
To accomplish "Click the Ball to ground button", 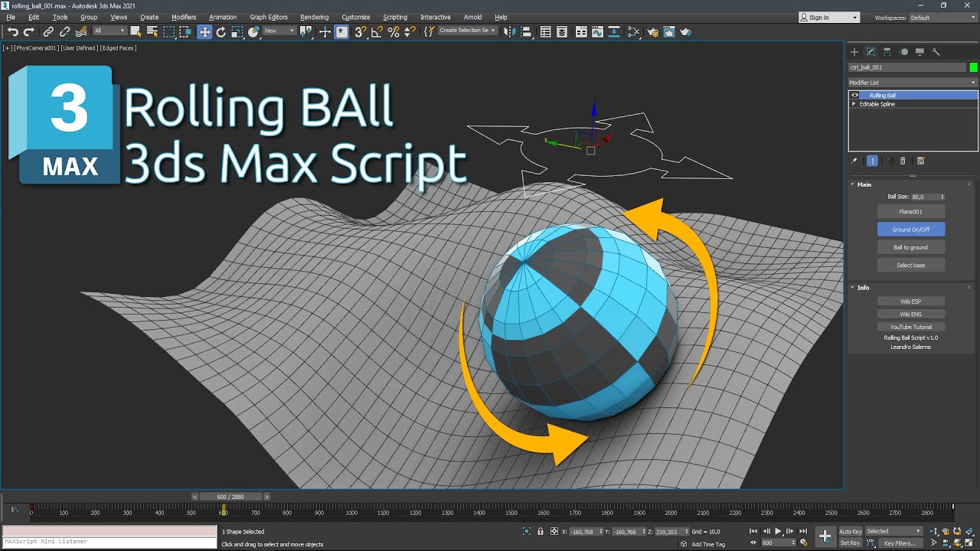I will click(911, 247).
